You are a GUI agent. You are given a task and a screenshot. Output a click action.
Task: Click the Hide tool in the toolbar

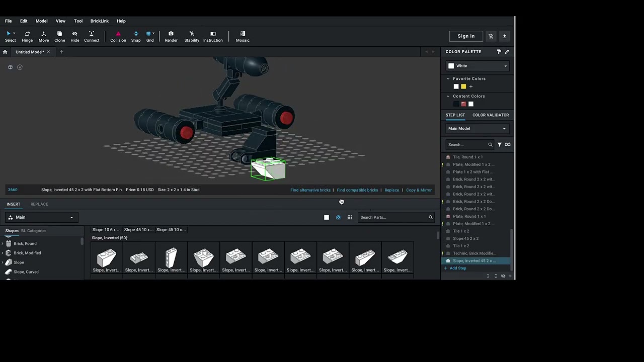click(x=75, y=36)
